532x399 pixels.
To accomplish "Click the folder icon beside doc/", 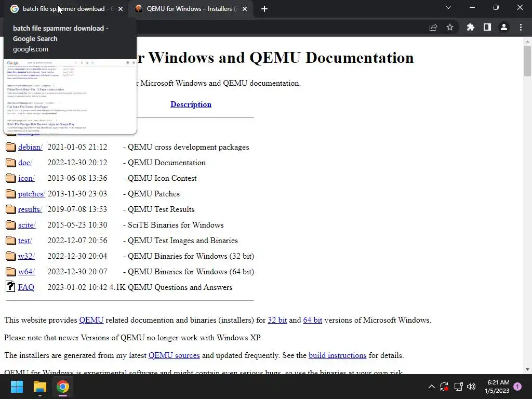I will 10,163.
